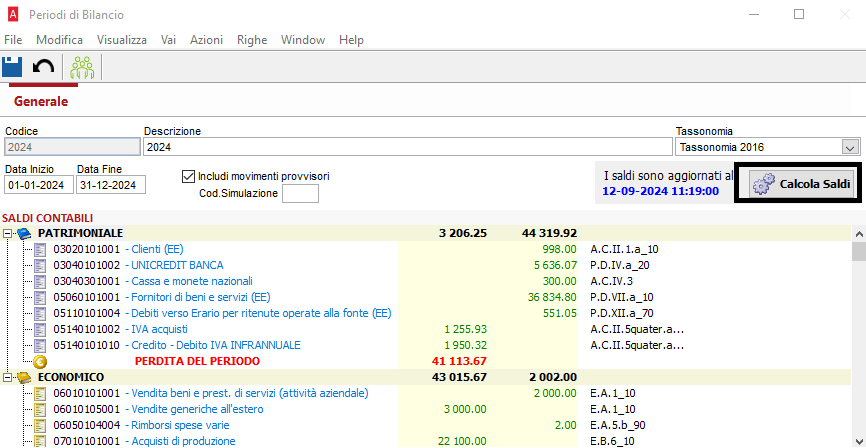Image resolution: width=866 pixels, height=448 pixels.
Task: Open the Righe menu
Action: pos(252,40)
